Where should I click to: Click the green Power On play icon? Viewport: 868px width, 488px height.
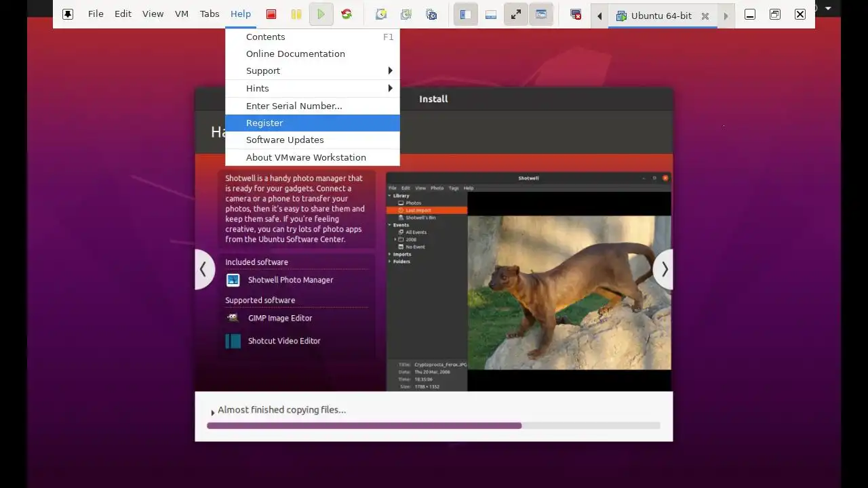click(321, 14)
